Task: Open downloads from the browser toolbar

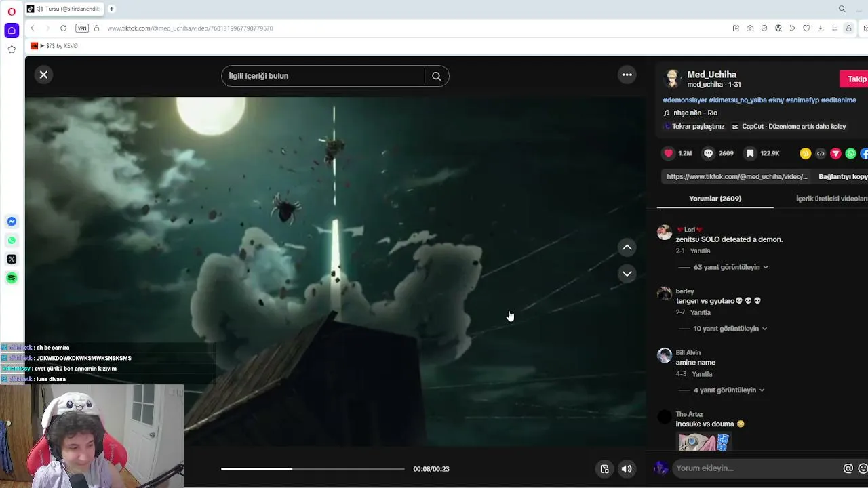Action: point(821,28)
